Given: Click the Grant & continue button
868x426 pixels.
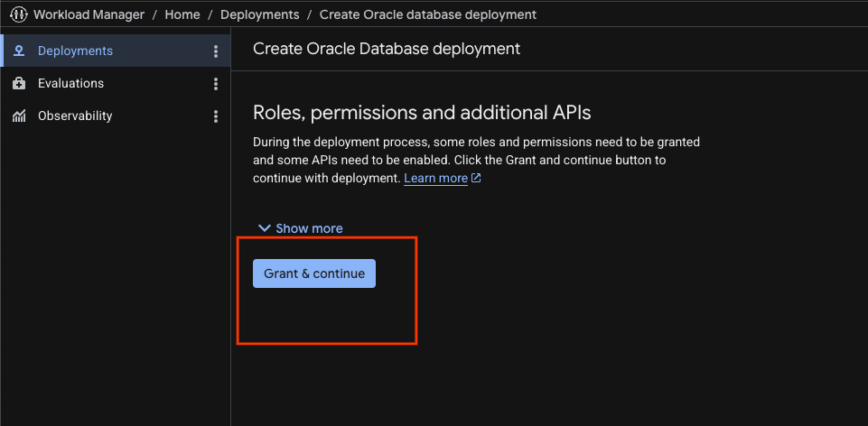Looking at the screenshot, I should 314,273.
